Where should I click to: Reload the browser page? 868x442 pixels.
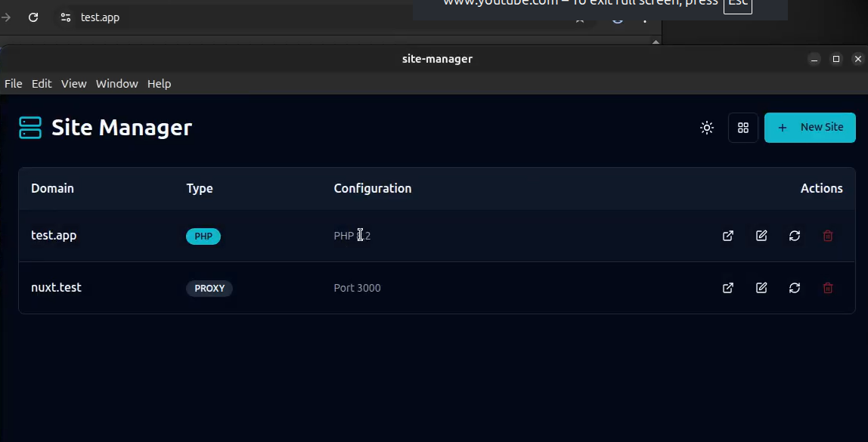point(33,17)
